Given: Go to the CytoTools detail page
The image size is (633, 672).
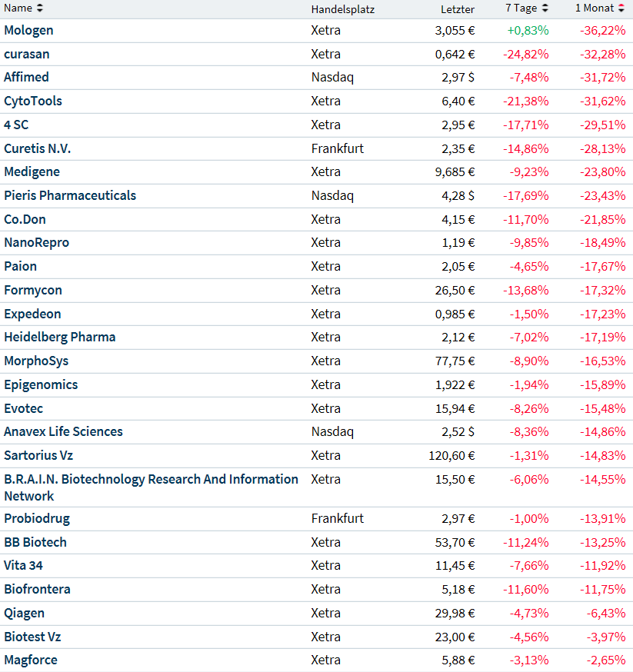Looking at the screenshot, I should point(33,101).
